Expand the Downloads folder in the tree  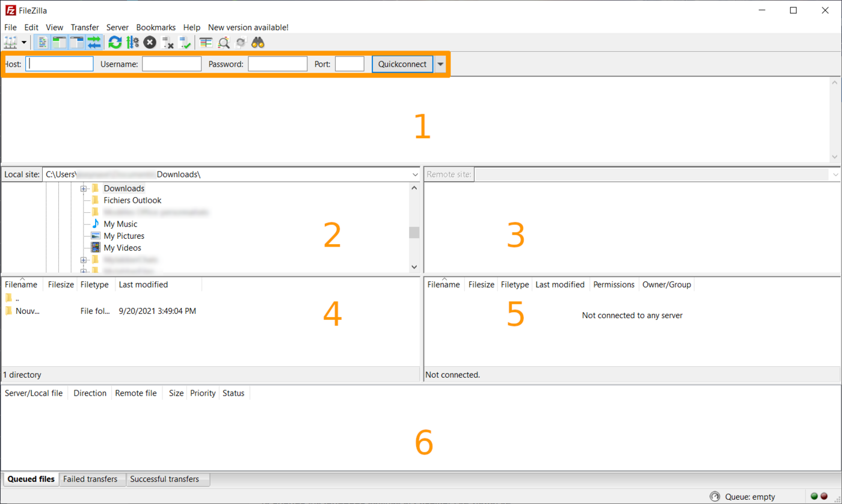pyautogui.click(x=84, y=188)
